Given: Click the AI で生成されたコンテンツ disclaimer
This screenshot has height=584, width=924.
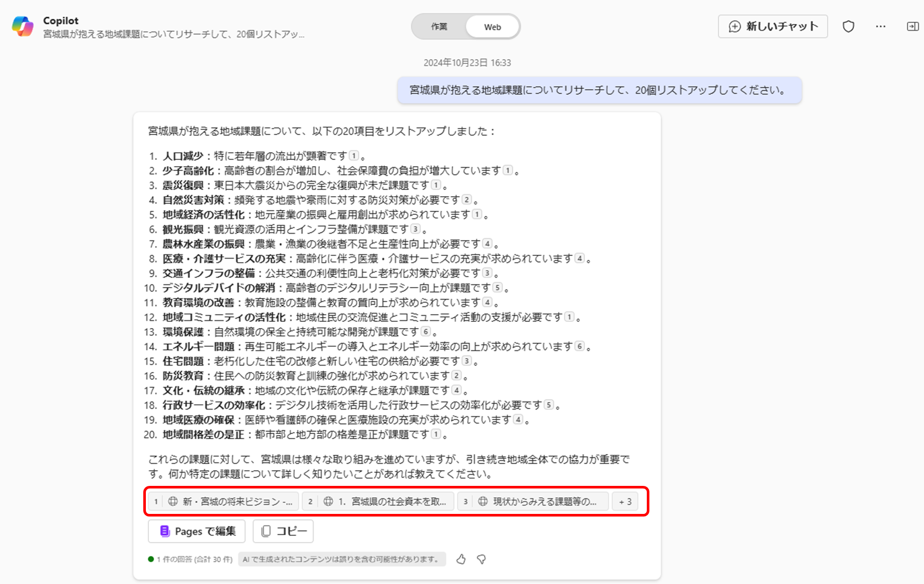Looking at the screenshot, I should tap(342, 559).
